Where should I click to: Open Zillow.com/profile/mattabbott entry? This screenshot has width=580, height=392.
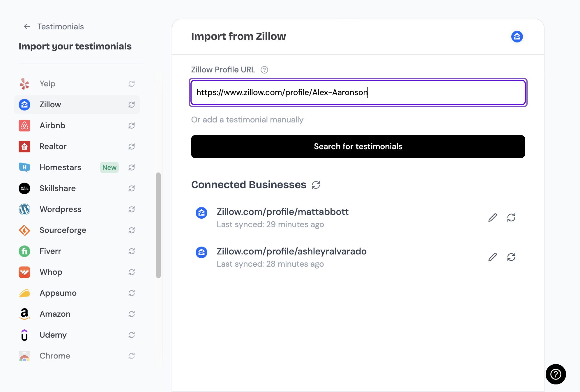point(282,212)
